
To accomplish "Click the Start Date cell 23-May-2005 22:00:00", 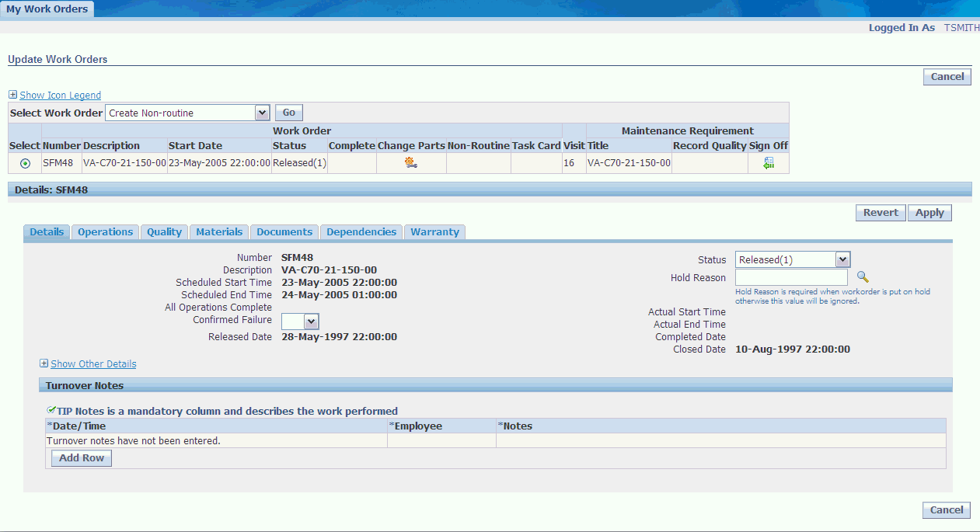I will click(219, 163).
